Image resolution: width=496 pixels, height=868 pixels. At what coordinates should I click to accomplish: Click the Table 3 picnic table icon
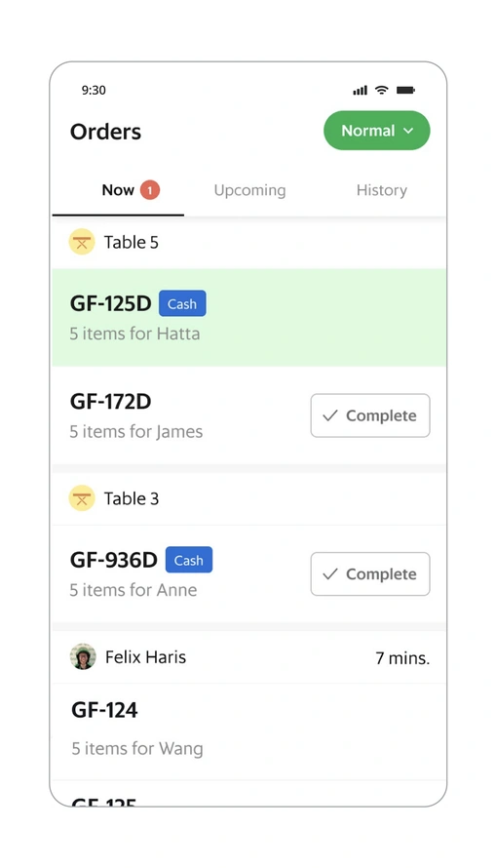[82, 498]
